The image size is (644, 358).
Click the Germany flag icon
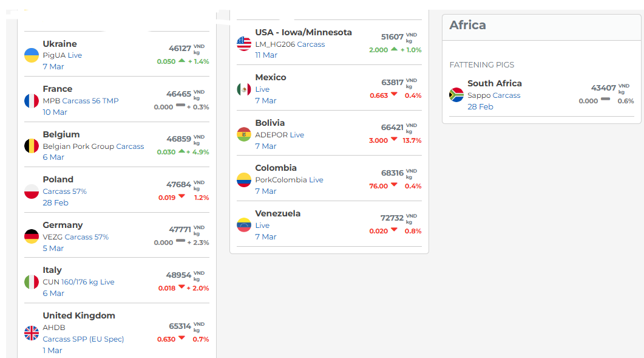coord(32,236)
